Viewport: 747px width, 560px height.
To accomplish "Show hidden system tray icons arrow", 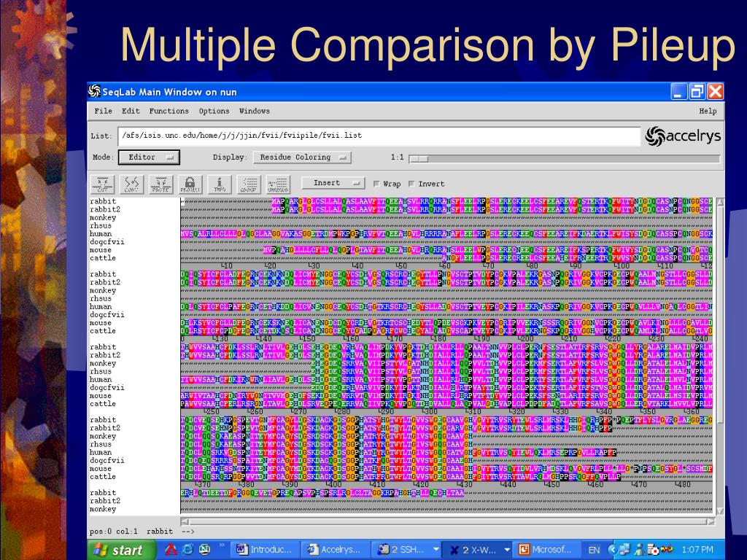I will pyautogui.click(x=613, y=550).
